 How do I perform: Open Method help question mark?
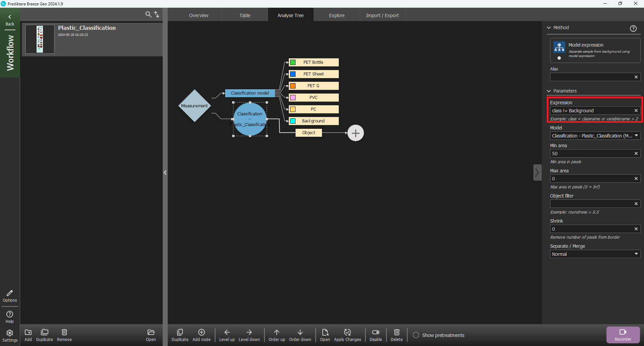point(633,28)
